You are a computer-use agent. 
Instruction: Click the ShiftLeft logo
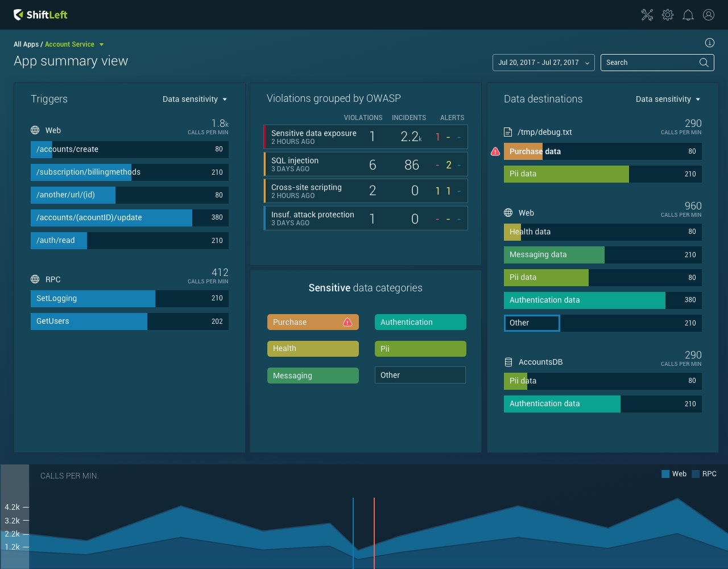coord(40,15)
